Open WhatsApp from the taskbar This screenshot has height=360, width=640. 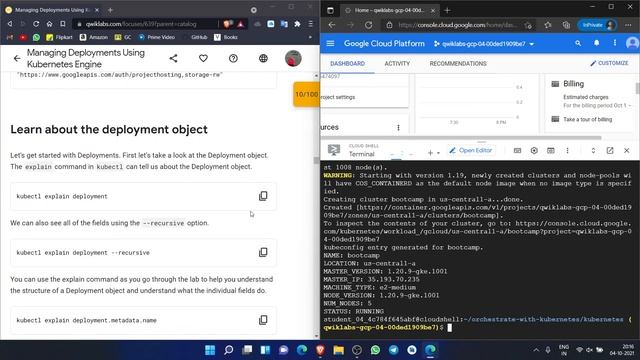tap(375, 350)
